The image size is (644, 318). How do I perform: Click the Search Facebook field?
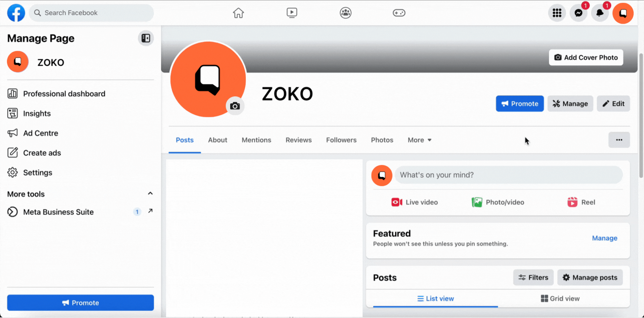pos(91,13)
